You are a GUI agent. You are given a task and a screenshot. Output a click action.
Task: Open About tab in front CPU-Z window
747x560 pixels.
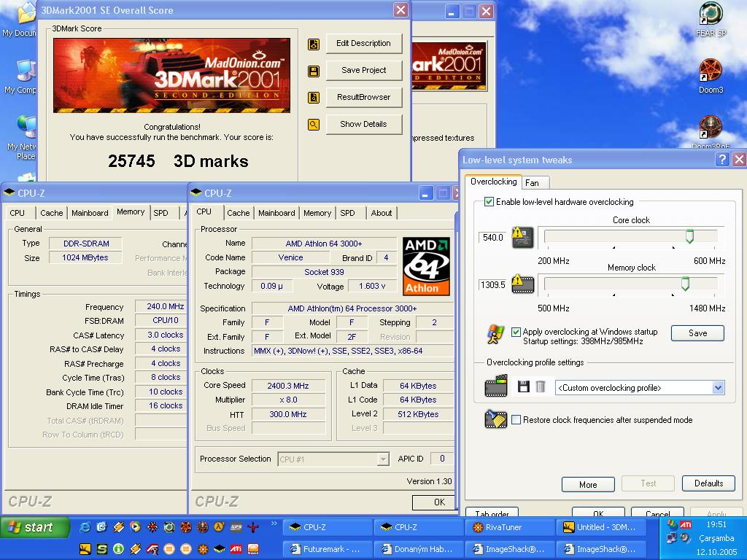click(381, 213)
